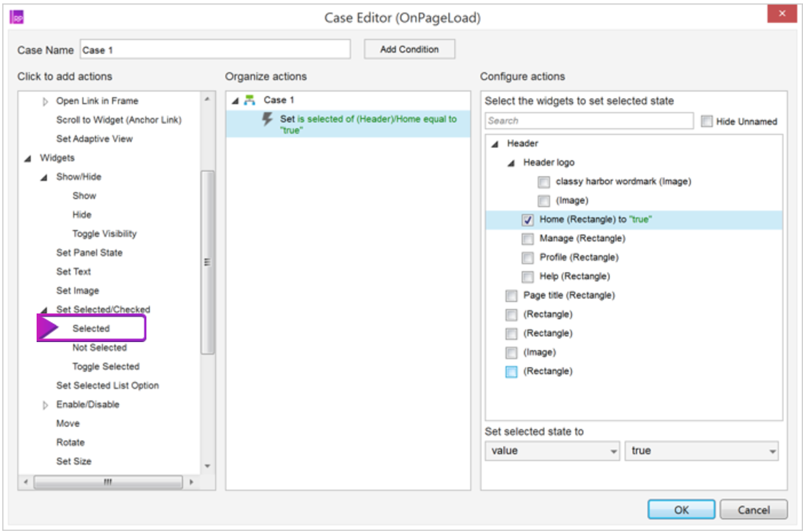Check the Profile (Rectangle) checkbox

click(x=527, y=257)
